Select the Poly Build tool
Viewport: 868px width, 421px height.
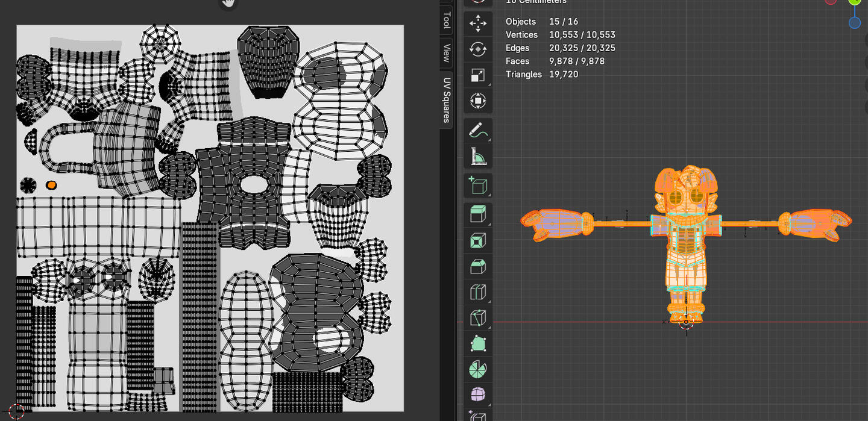pos(478,344)
